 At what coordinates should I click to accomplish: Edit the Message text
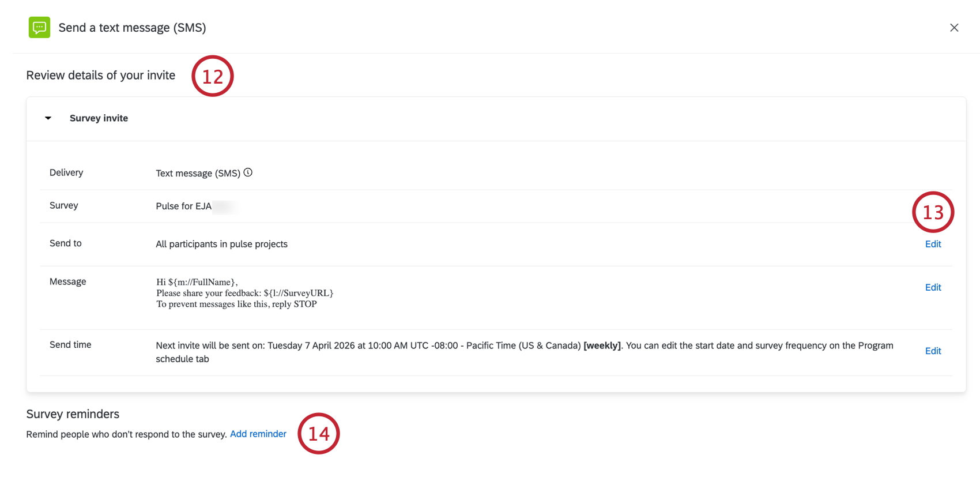pyautogui.click(x=933, y=287)
